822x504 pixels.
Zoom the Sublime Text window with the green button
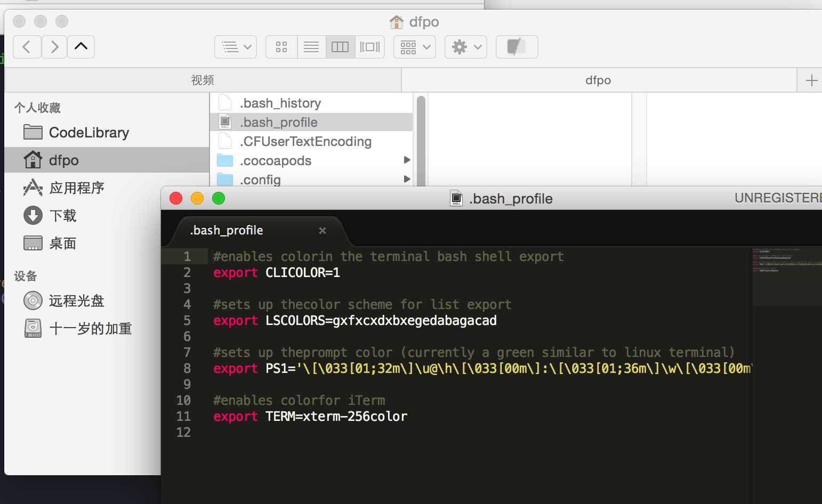pos(219,198)
